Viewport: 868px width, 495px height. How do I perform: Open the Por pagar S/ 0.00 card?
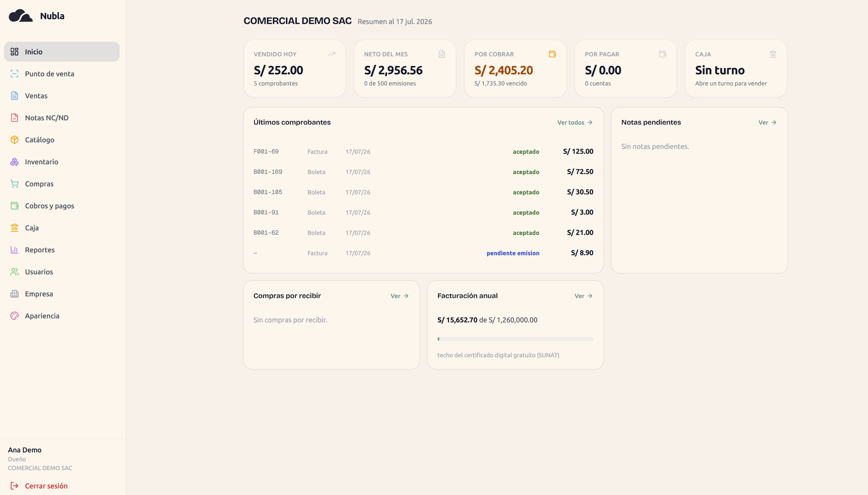point(626,69)
